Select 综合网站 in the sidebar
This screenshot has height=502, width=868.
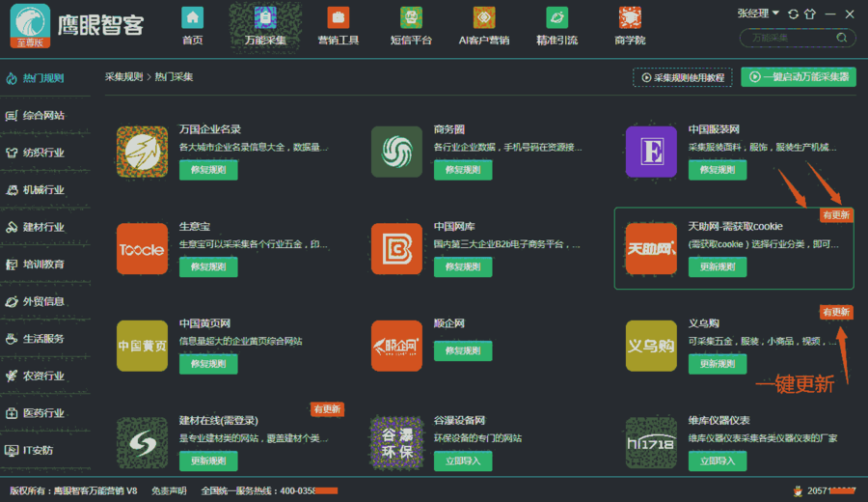43,115
